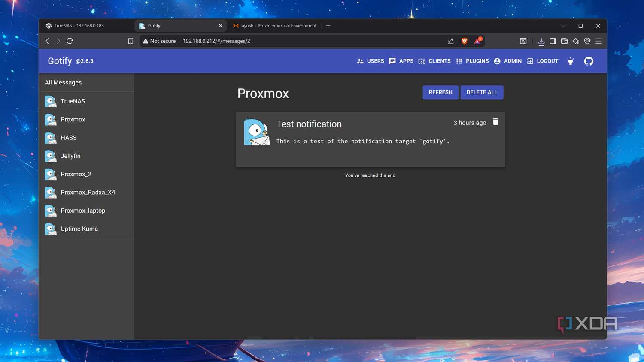This screenshot has width=644, height=362.
Task: Click the @2.6.3 version link
Action: tap(85, 61)
